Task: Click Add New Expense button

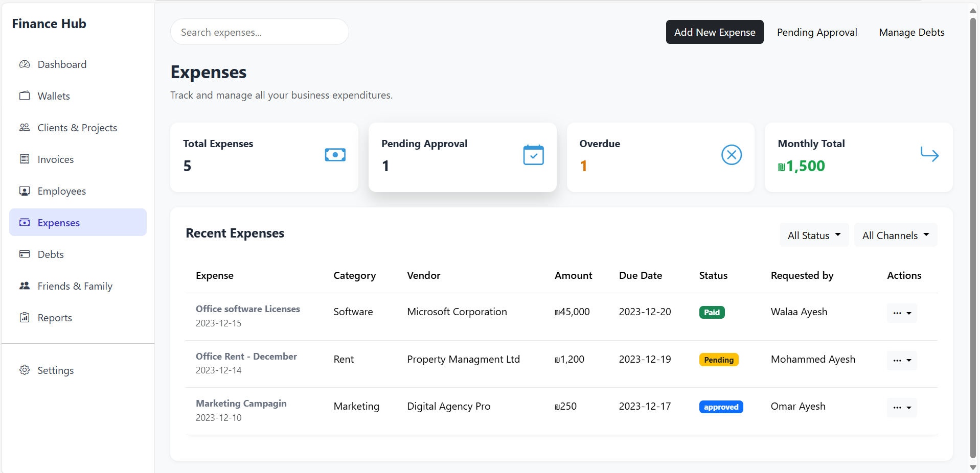Action: point(715,32)
